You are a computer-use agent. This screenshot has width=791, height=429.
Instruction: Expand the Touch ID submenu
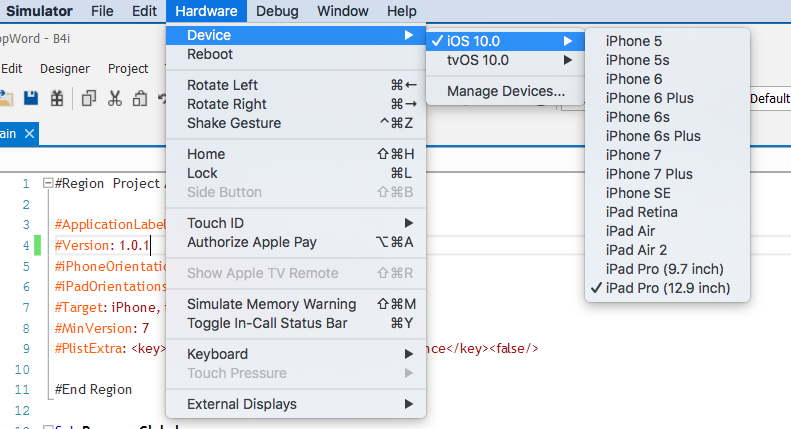coord(296,223)
